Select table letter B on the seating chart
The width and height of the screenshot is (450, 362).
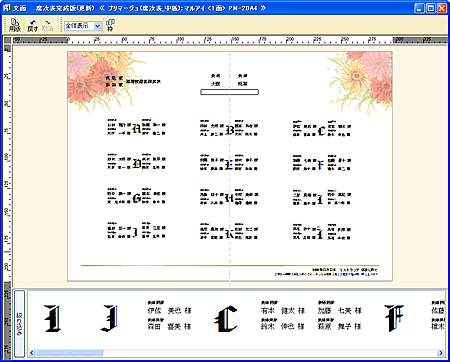tap(229, 129)
